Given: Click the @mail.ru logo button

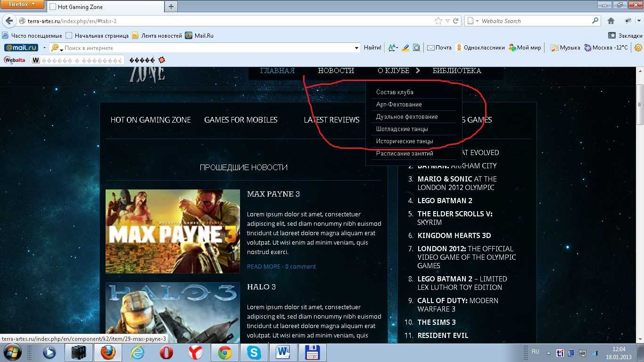Looking at the screenshot, I should click(x=21, y=48).
